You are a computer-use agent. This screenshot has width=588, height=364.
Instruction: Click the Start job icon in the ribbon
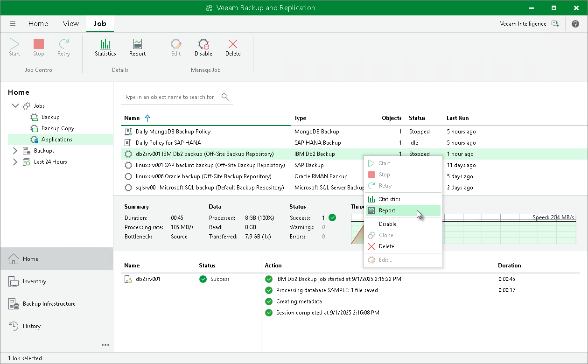[x=14, y=47]
